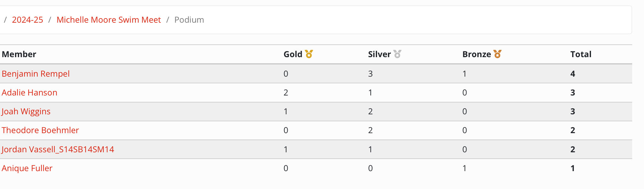
Task: Open Benjamin Rempel's member page
Action: click(x=35, y=74)
